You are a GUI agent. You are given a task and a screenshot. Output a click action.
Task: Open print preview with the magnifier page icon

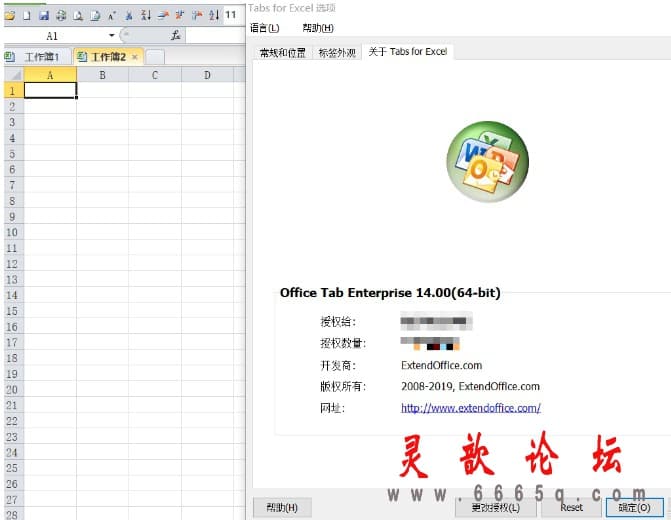point(78,16)
